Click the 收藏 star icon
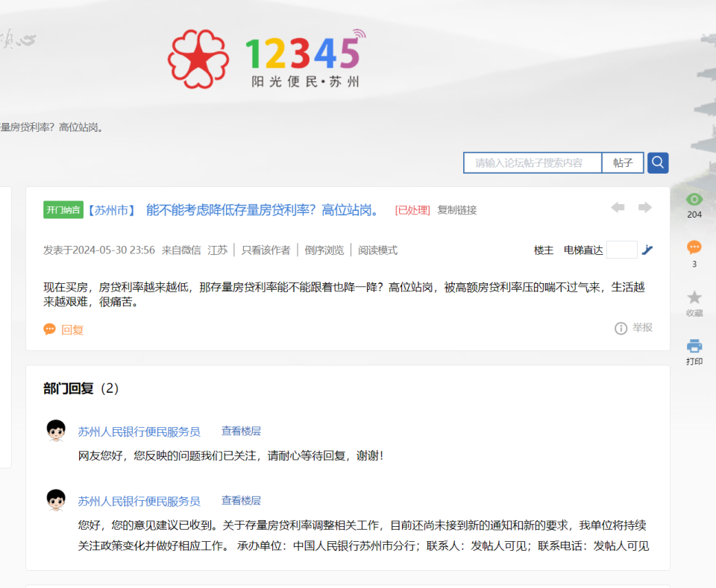 [694, 297]
